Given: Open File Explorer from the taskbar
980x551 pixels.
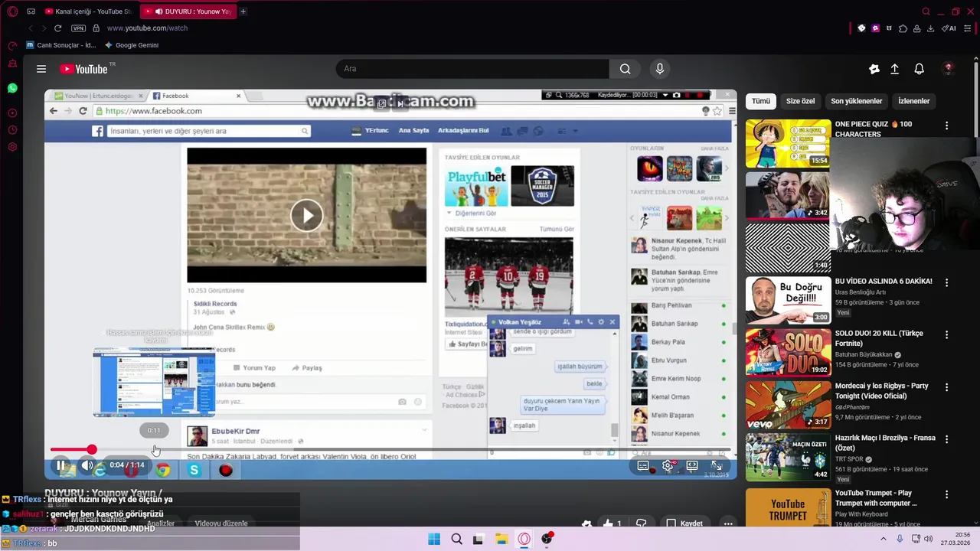Looking at the screenshot, I should pyautogui.click(x=501, y=539).
